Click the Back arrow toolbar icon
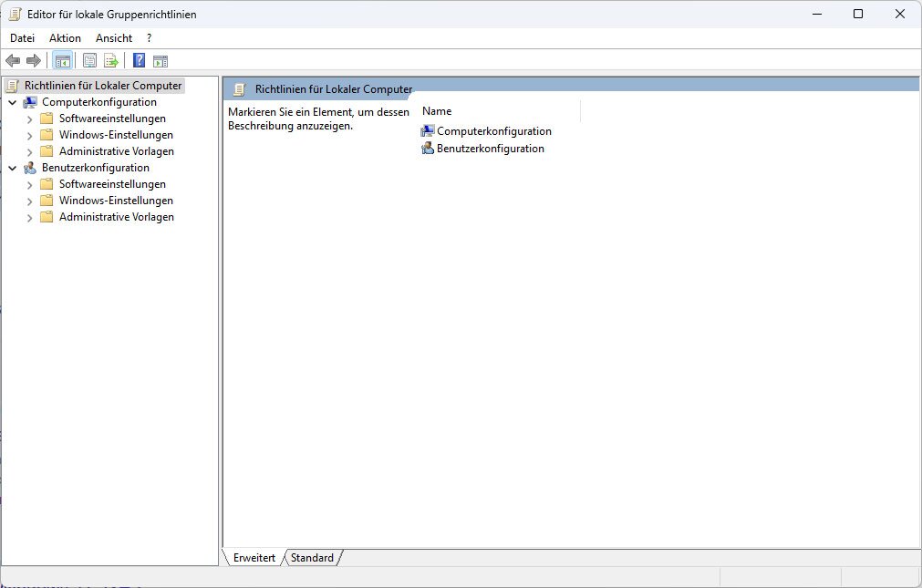This screenshot has width=922, height=588. pyautogui.click(x=13, y=61)
